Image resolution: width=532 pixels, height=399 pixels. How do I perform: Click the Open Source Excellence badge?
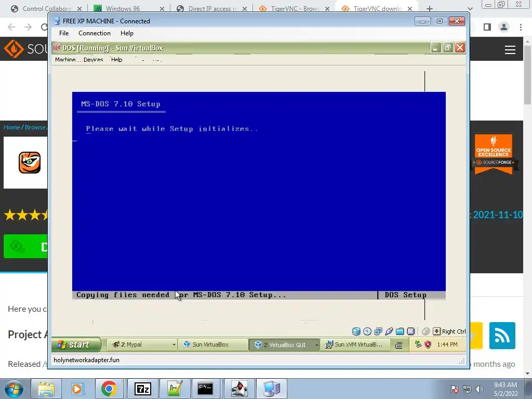[494, 154]
